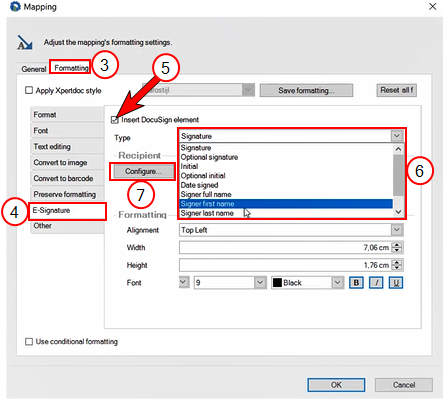This screenshot has height=399, width=443.
Task: Collapse the Type dropdown arrow
Action: pos(397,136)
